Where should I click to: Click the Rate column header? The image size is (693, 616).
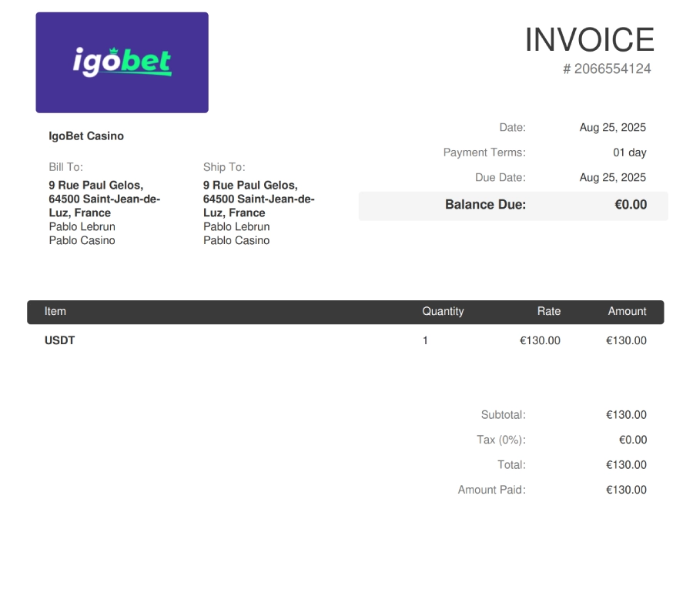click(548, 312)
